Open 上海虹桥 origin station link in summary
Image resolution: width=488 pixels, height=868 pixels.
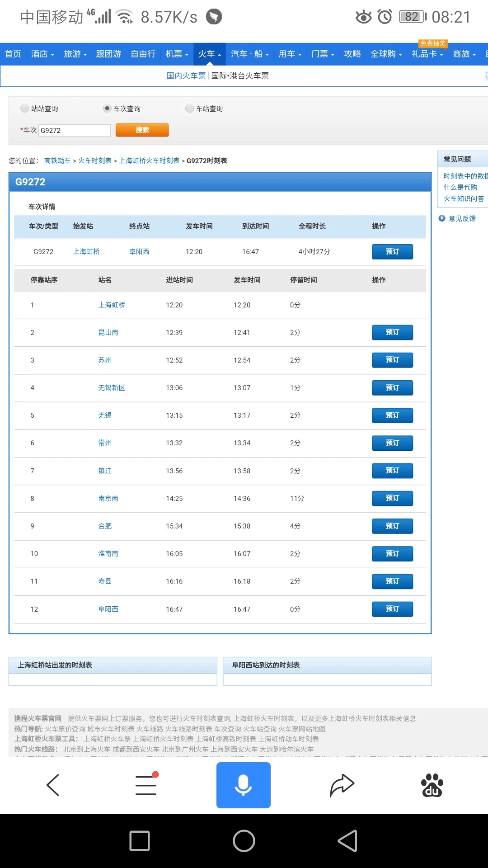(86, 251)
